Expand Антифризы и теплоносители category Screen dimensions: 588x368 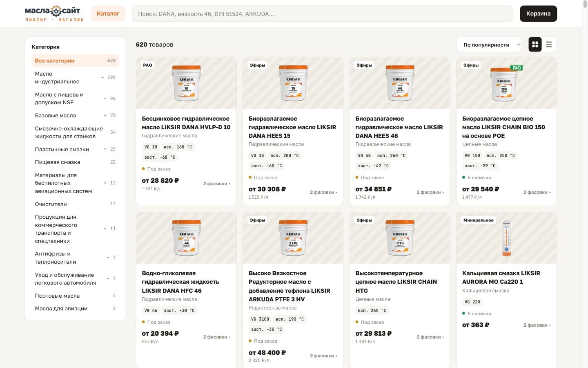tap(108, 258)
